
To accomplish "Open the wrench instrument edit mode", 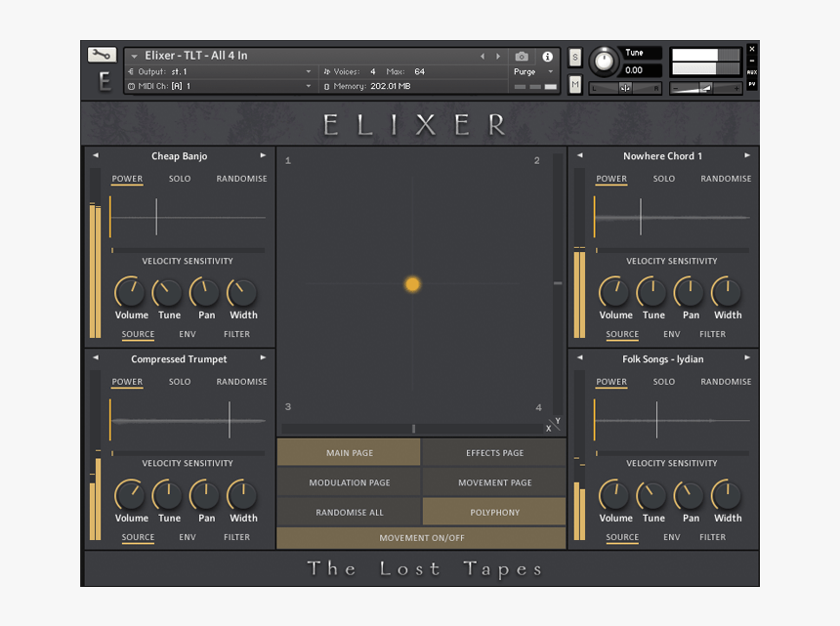I will pyautogui.click(x=102, y=56).
